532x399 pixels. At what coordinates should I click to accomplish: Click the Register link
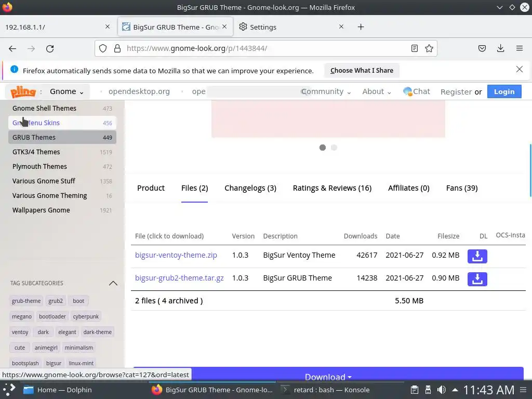[456, 91]
